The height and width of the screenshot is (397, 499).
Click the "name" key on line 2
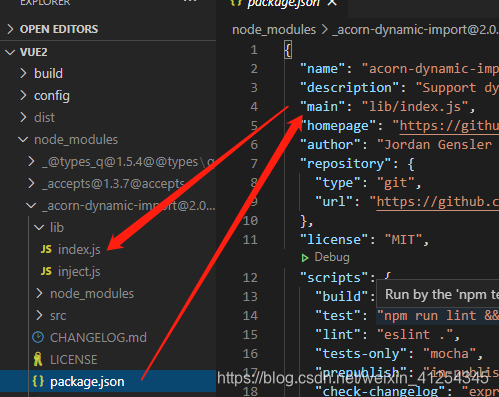322,69
